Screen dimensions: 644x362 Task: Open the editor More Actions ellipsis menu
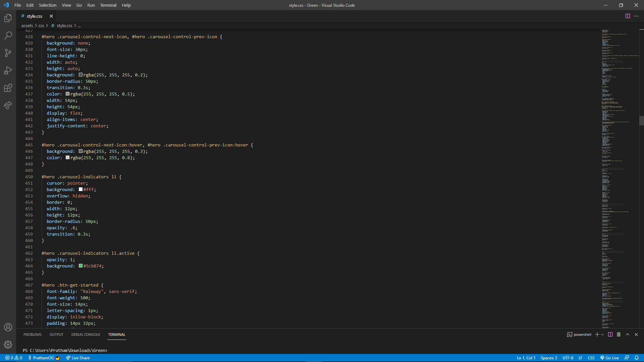pyautogui.click(x=636, y=16)
